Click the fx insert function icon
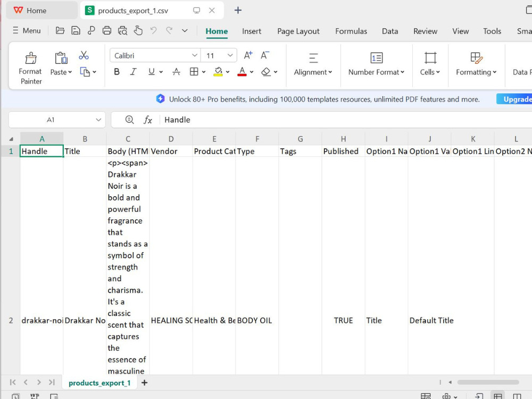Image resolution: width=532 pixels, height=399 pixels. [x=147, y=120]
